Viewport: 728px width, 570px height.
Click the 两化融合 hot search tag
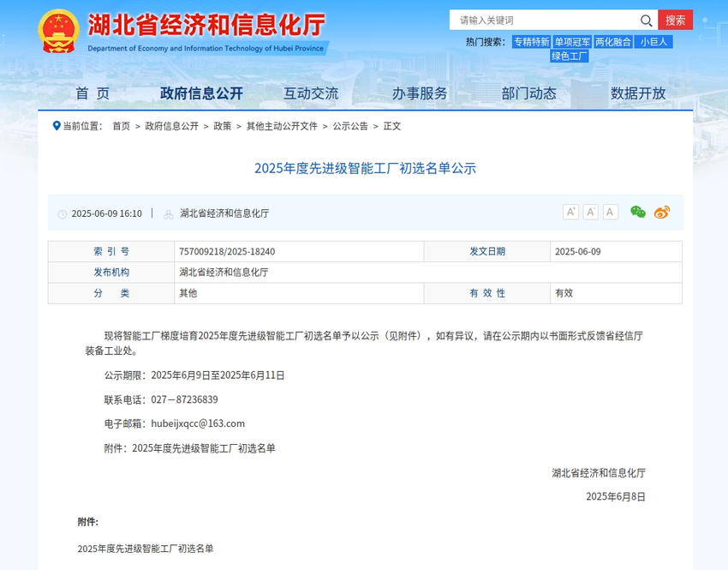(613, 41)
